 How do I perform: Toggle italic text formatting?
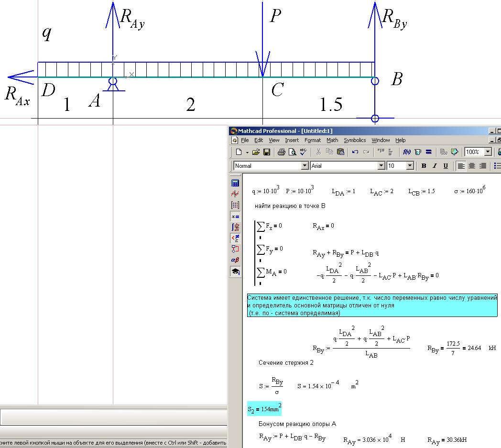[435, 166]
